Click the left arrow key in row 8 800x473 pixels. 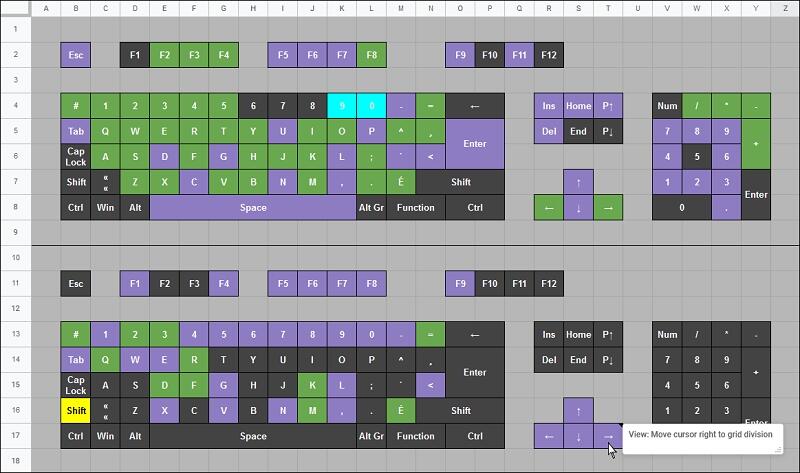coord(548,208)
